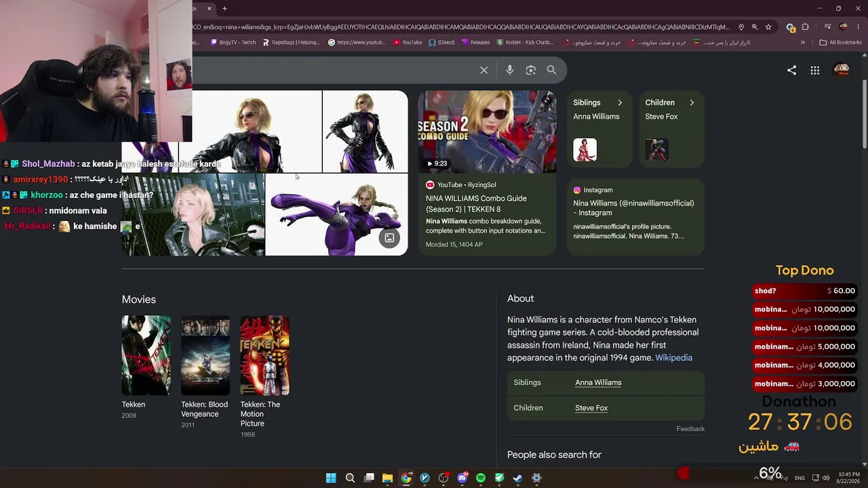This screenshot has width=868, height=488.
Task: Click the 'People also search for' heading
Action: [554, 455]
